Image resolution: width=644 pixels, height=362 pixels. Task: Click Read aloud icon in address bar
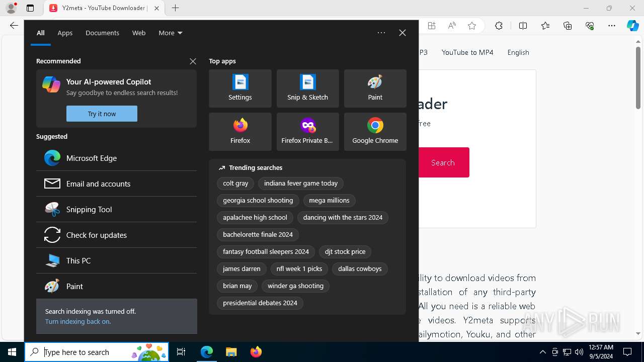[x=452, y=26]
